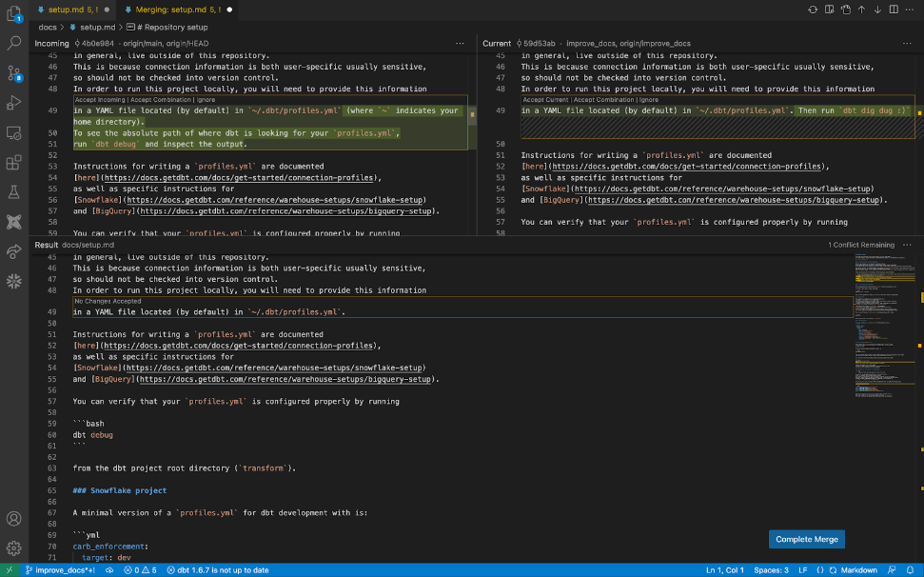Open the Manage gear menu

pos(13,548)
